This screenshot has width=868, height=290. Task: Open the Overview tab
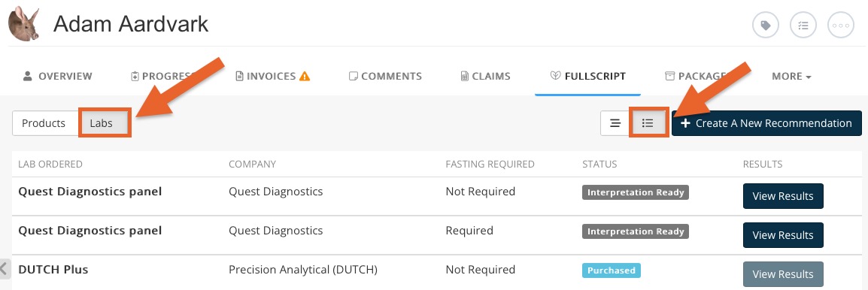tap(58, 77)
